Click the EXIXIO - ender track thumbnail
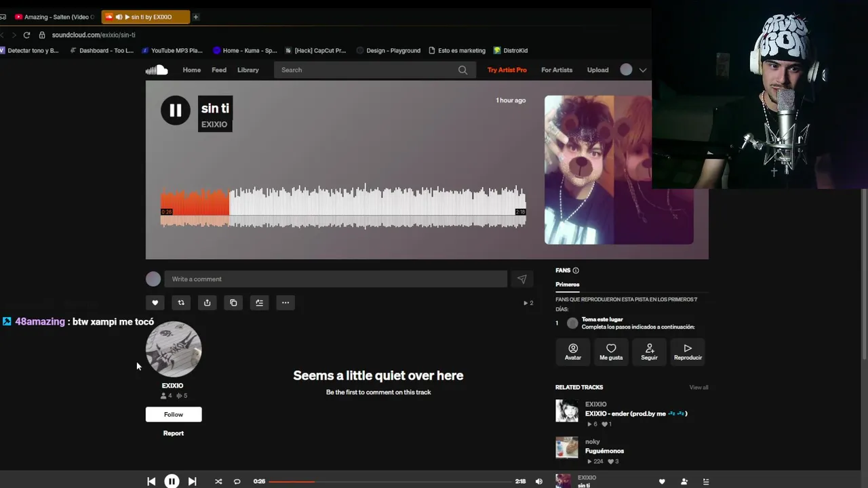This screenshot has width=868, height=488. tap(567, 411)
